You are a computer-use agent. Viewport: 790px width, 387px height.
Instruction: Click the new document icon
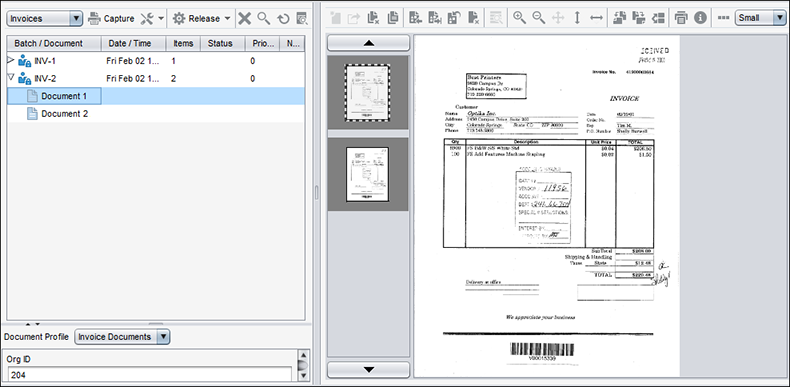click(x=335, y=18)
